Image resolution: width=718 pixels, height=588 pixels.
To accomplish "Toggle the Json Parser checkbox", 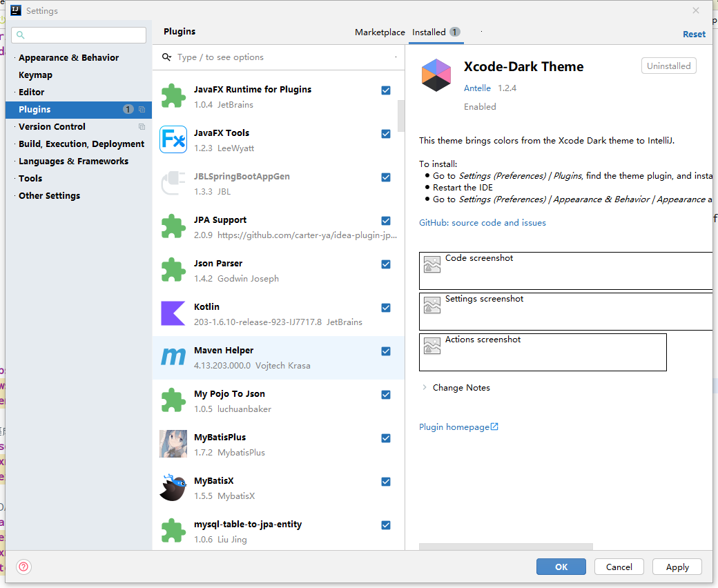I will tap(386, 264).
